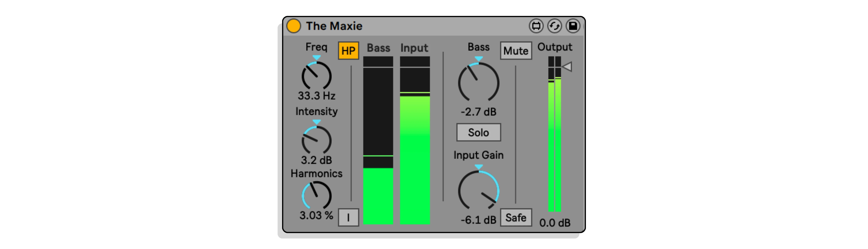Click the Output label
Screen dimensions: 868x249
(x=555, y=47)
